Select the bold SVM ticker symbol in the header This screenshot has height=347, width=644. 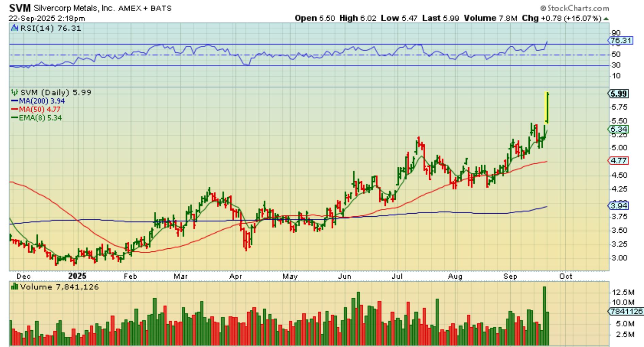[20, 8]
